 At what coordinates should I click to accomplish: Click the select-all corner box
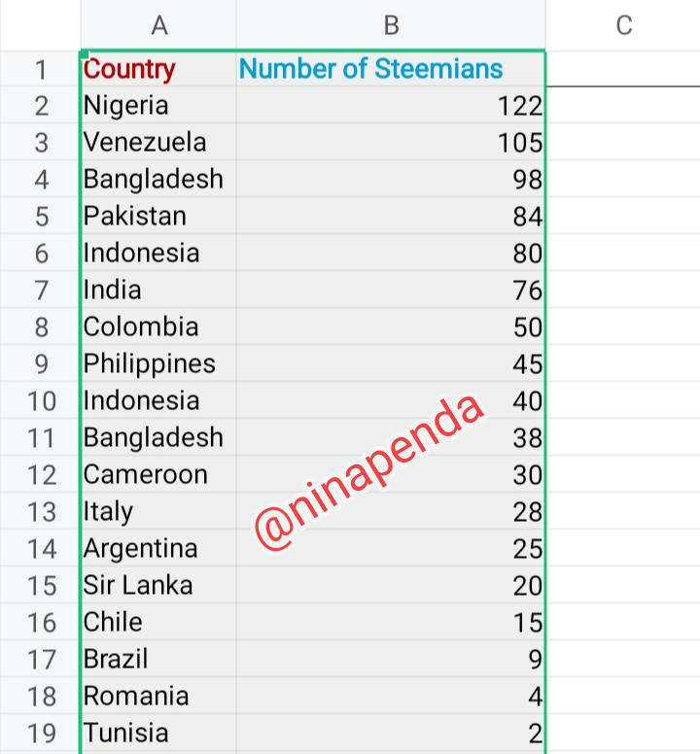(40, 25)
